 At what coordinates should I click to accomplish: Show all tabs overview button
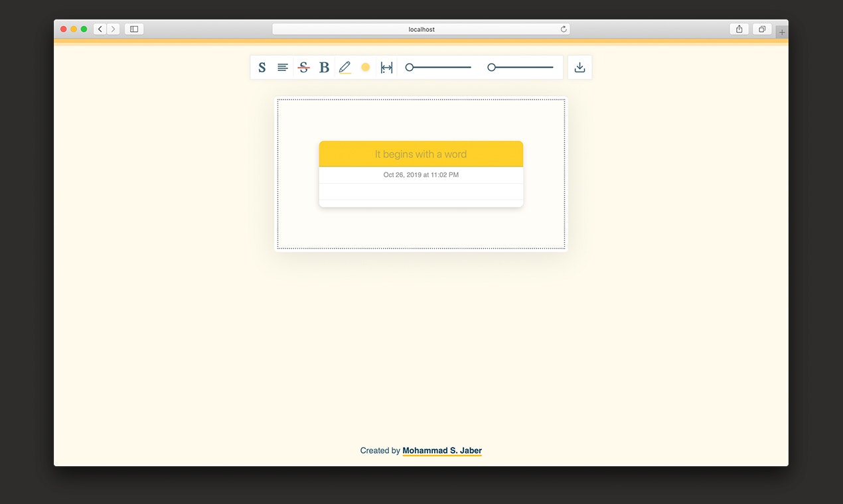click(x=762, y=29)
